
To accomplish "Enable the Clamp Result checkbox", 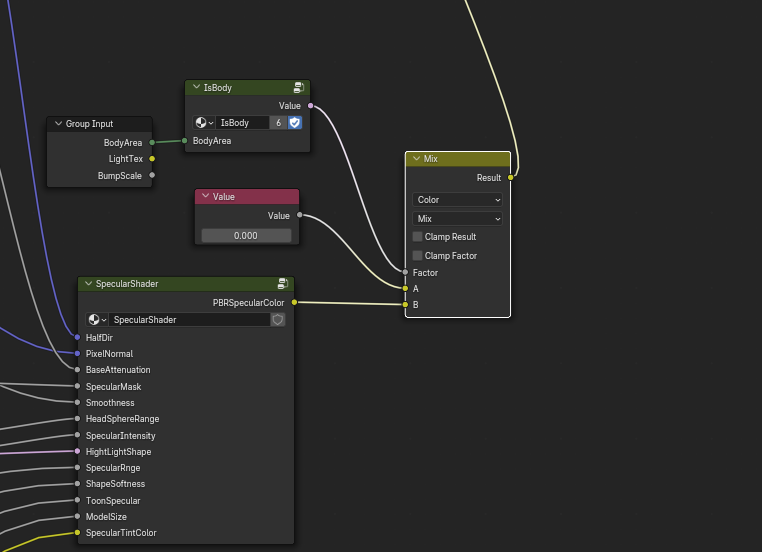I will tap(418, 237).
